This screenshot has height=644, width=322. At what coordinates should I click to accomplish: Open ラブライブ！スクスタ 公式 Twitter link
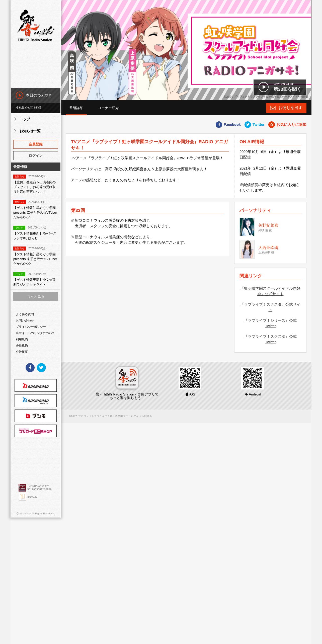pos(270,339)
